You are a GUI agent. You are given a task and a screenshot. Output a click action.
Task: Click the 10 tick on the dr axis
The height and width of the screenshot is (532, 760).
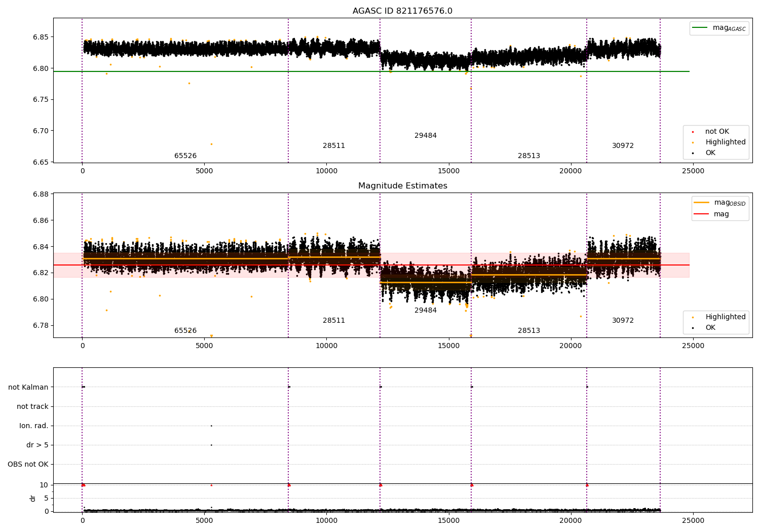click(44, 485)
